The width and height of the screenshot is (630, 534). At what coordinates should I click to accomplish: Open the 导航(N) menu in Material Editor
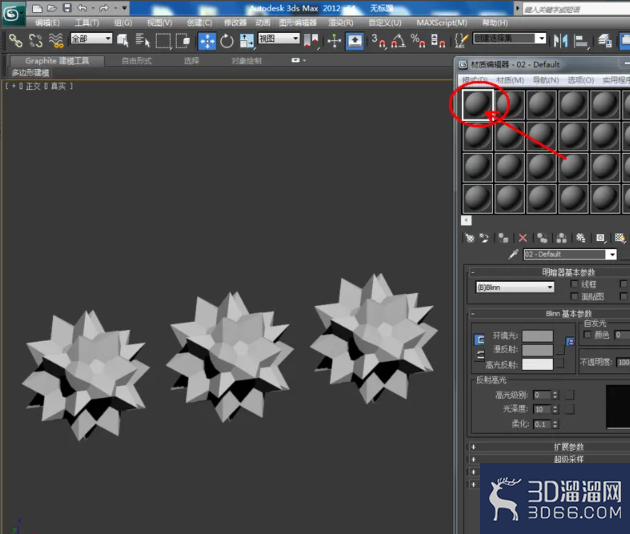click(546, 80)
